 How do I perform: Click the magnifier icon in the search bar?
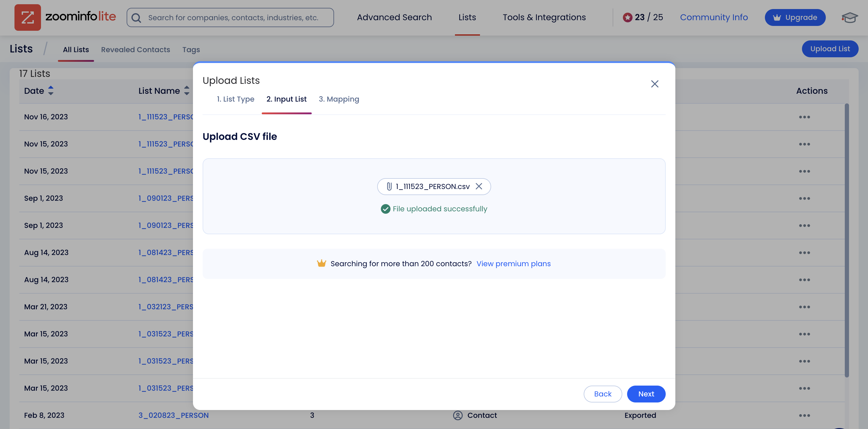(x=137, y=17)
